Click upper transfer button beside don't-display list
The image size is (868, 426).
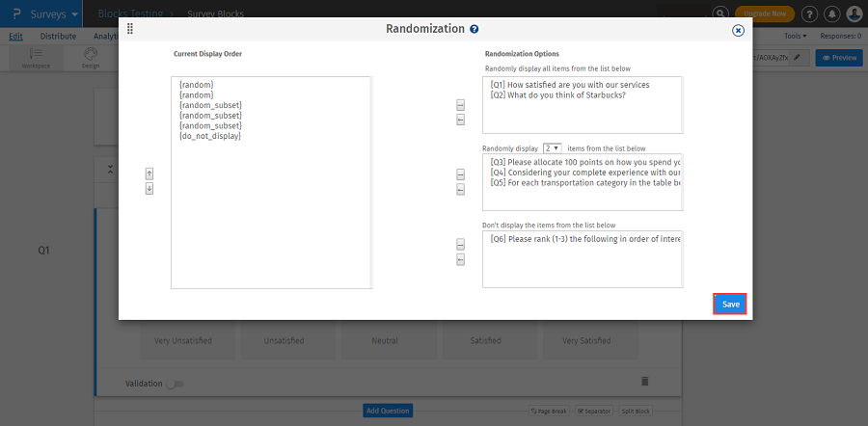(460, 244)
